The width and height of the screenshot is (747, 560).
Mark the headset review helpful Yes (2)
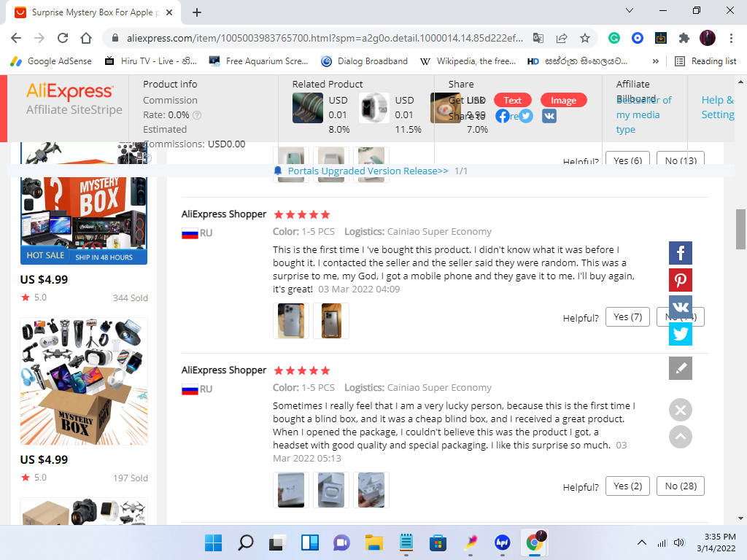tap(627, 486)
